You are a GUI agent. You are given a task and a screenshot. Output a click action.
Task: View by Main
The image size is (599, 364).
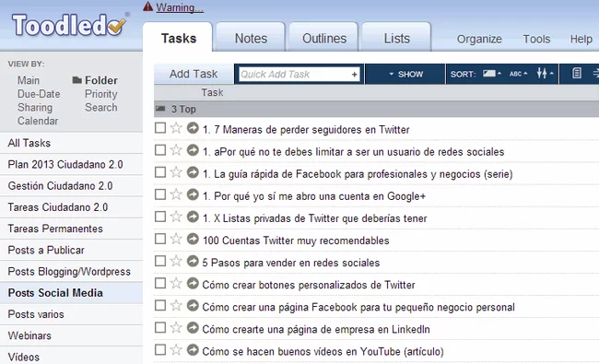pos(29,80)
